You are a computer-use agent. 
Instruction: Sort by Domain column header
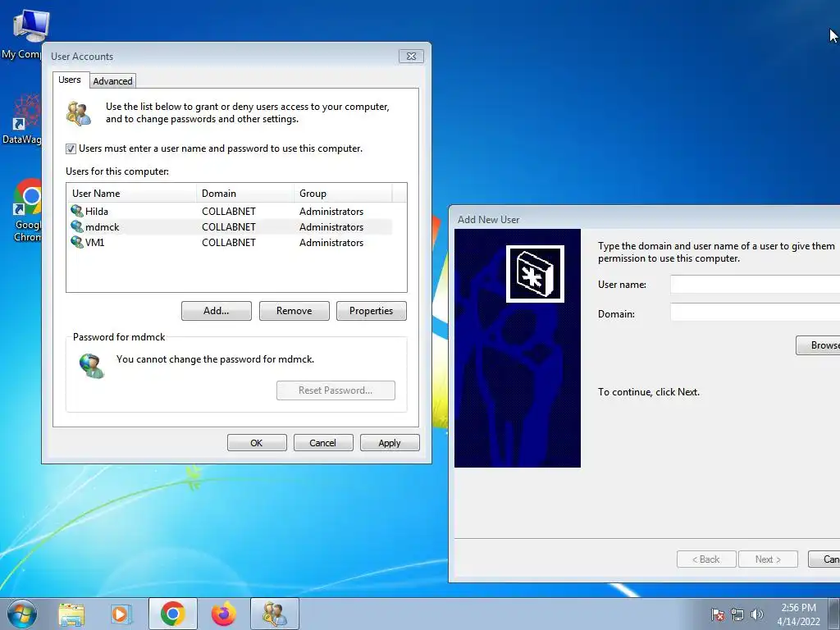point(245,194)
